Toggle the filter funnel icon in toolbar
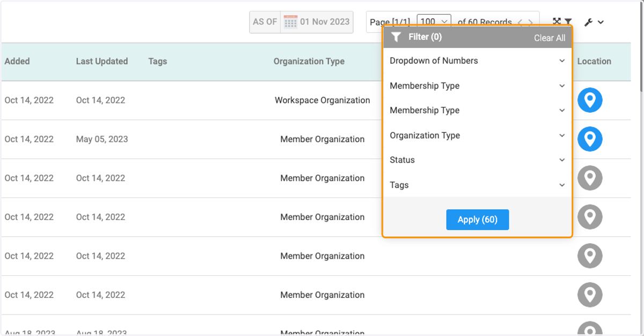Image resolution: width=644 pixels, height=336 pixels. [568, 22]
